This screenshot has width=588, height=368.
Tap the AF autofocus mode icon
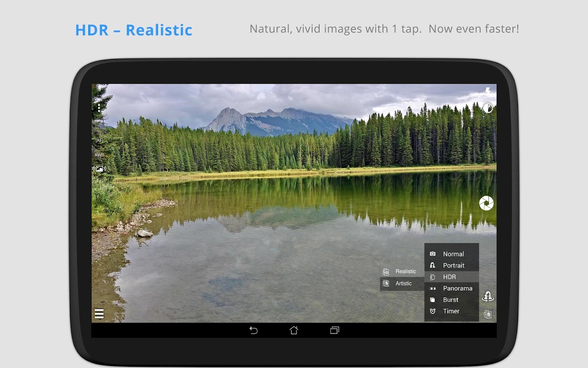click(x=99, y=140)
